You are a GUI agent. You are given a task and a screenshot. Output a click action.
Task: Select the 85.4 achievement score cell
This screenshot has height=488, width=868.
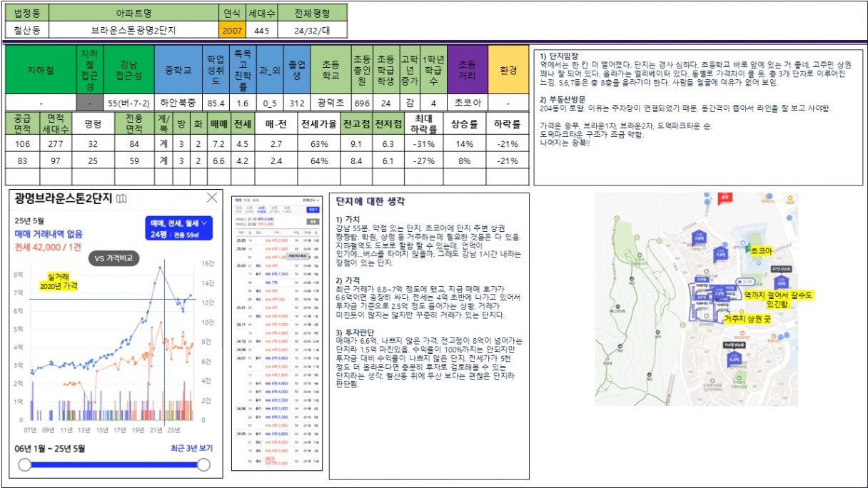click(216, 103)
